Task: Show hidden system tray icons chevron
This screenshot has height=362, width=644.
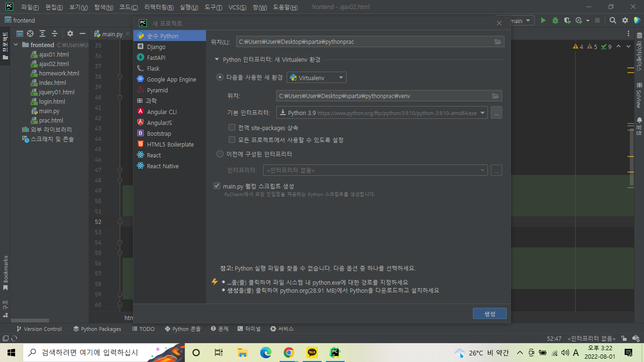Action: coord(520,353)
